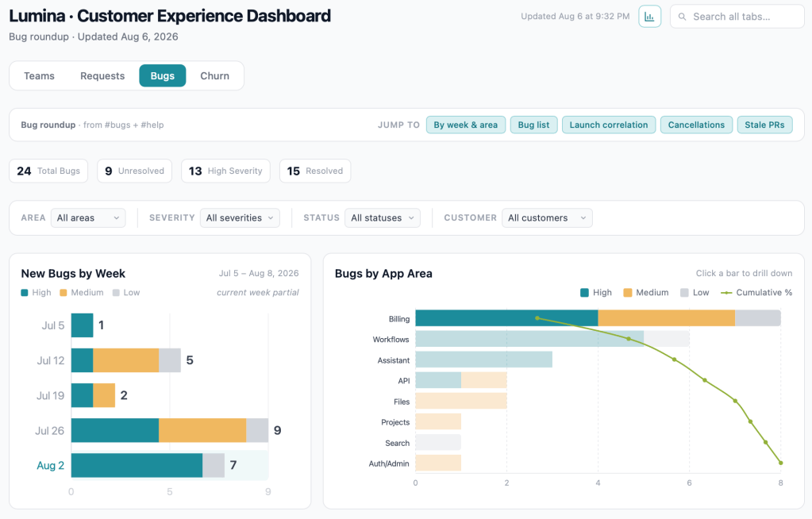Click the search magnifier icon
This screenshot has height=519, width=812.
pos(682,17)
